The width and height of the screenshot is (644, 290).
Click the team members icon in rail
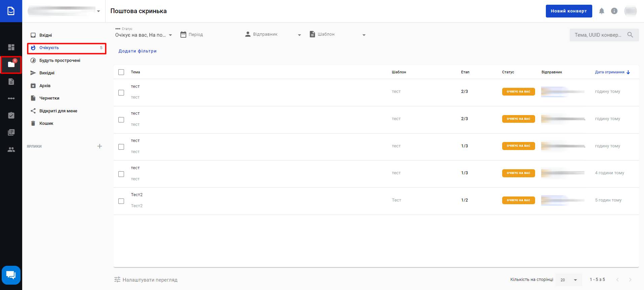pos(11,150)
